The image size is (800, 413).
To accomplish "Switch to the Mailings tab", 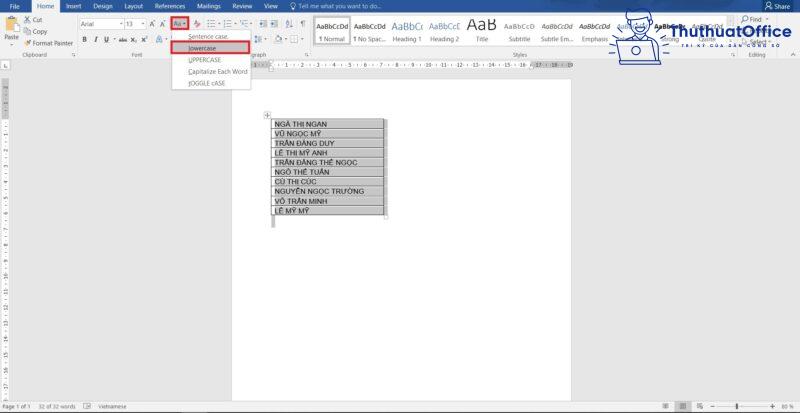I will tap(208, 6).
